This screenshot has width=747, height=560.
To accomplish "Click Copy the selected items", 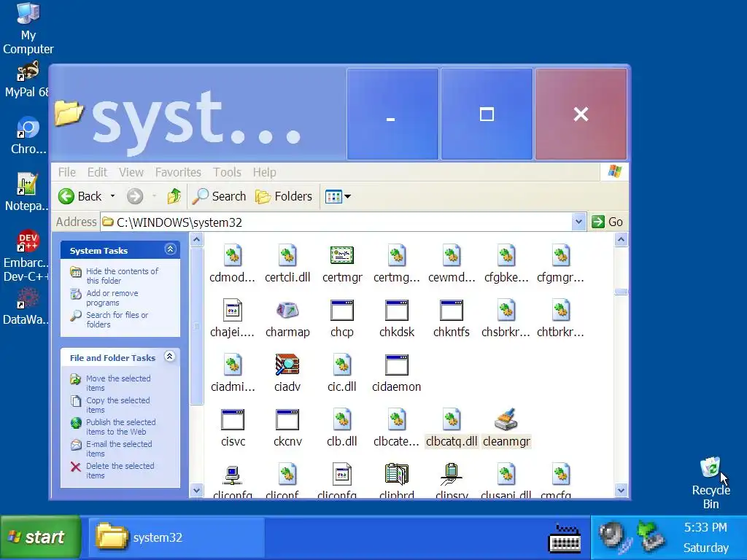I will click(117, 405).
